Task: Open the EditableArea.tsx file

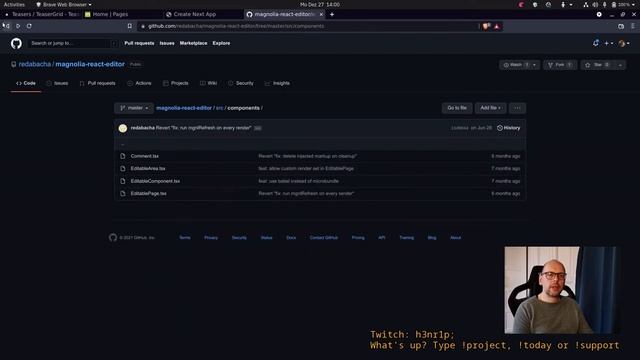Action: [x=148, y=169]
